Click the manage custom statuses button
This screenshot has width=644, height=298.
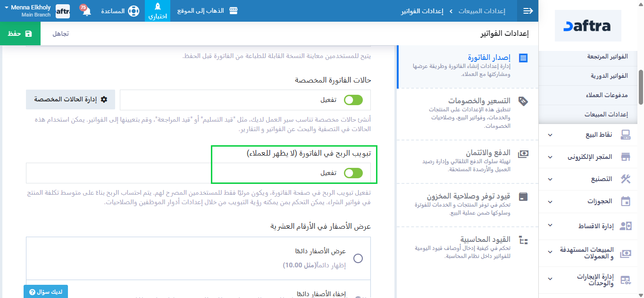70,99
